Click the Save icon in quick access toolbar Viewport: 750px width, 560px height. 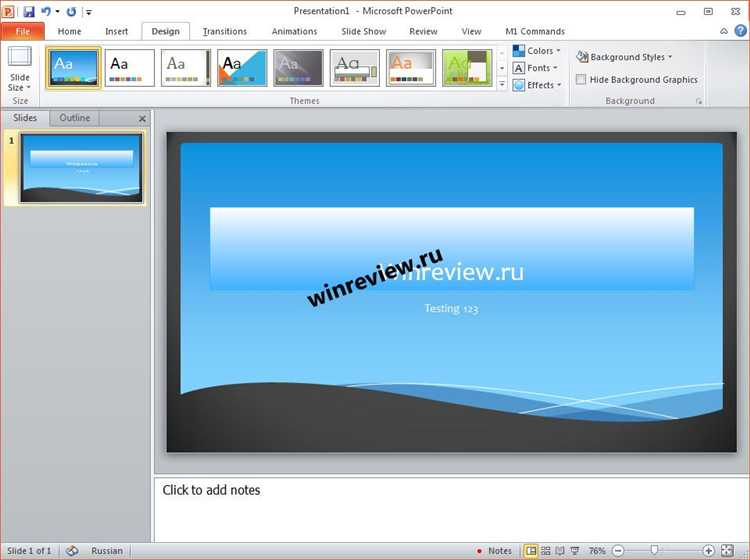click(x=29, y=11)
